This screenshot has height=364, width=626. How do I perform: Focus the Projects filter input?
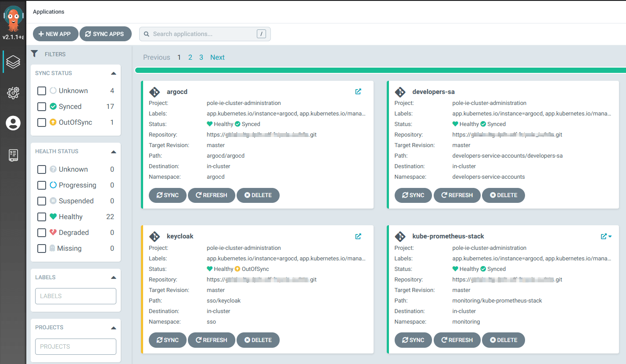[x=76, y=346]
